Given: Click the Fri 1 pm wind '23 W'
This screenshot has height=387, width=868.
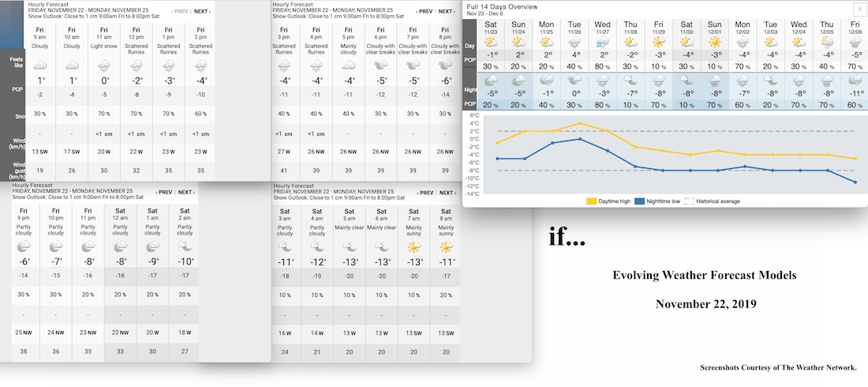Looking at the screenshot, I should coord(168,152).
